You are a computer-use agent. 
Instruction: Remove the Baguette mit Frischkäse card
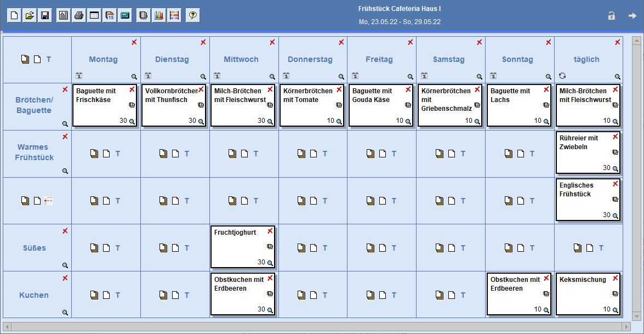132,89
